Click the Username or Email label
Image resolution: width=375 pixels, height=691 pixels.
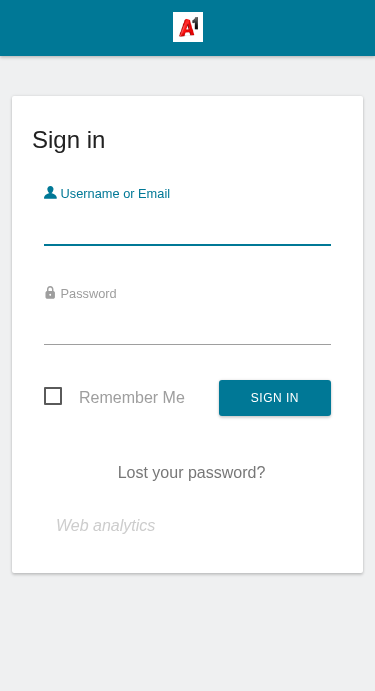(115, 194)
